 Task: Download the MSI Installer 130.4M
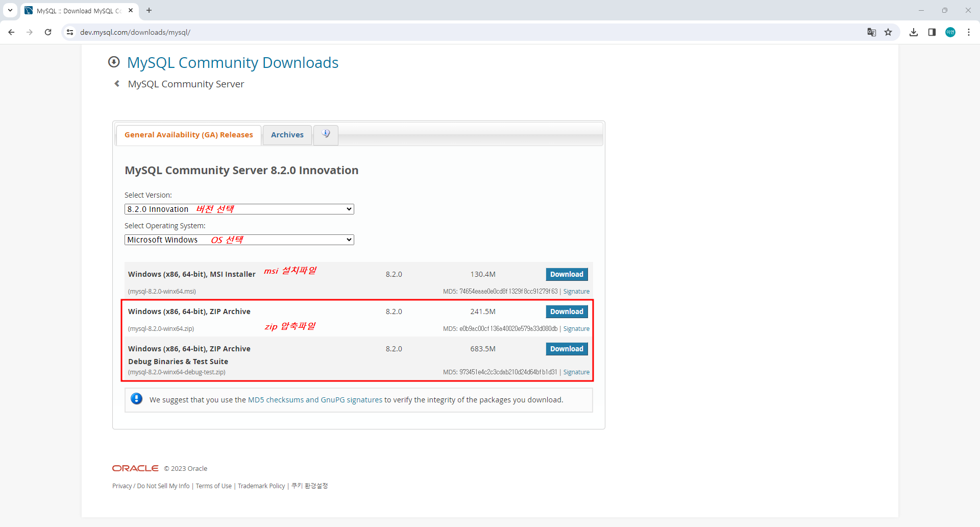tap(567, 274)
